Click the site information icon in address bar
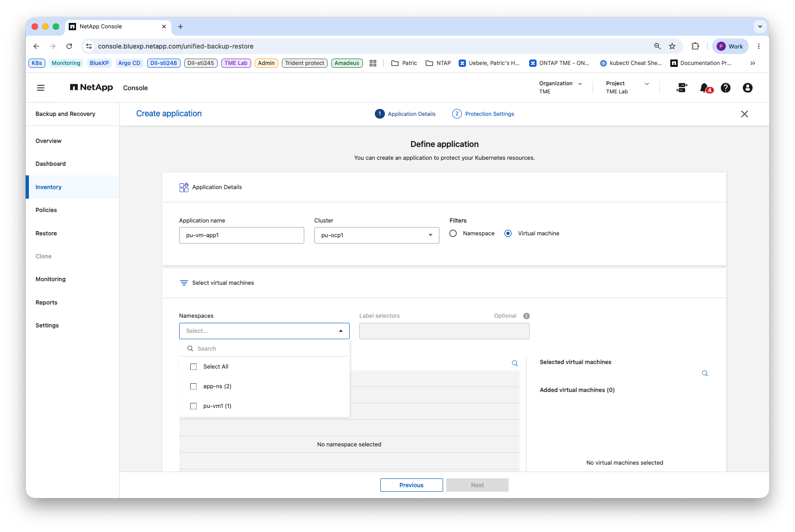Viewport: 795px width, 532px height. tap(89, 46)
